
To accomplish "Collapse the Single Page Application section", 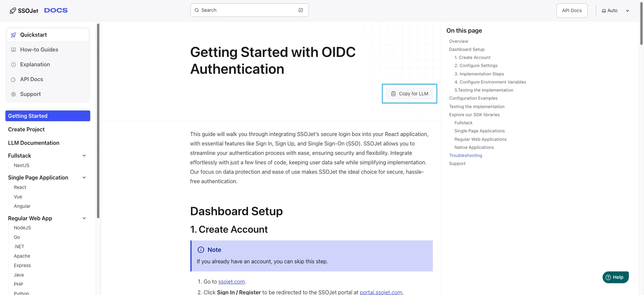I will pos(84,177).
